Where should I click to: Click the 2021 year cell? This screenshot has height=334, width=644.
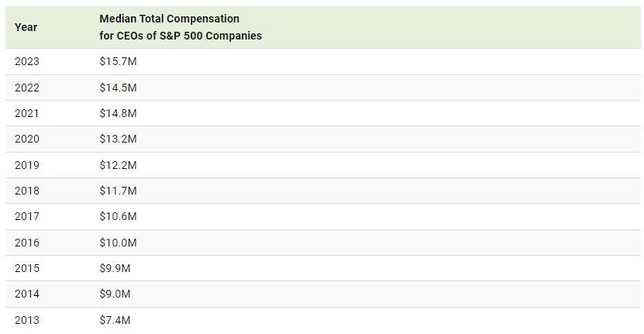tap(26, 113)
